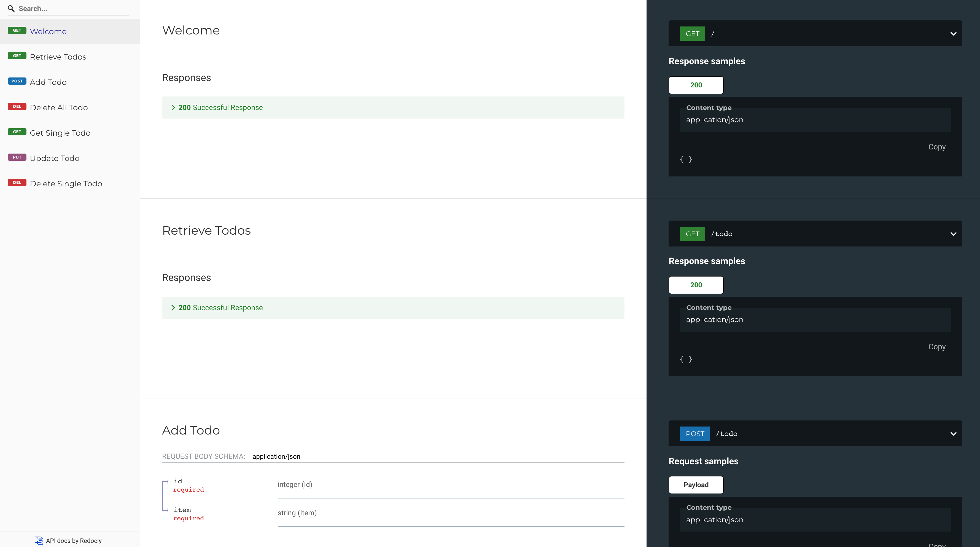The height and width of the screenshot is (547, 980).
Task: Open the GET /todo endpoint dropdown chevron
Action: pos(953,234)
